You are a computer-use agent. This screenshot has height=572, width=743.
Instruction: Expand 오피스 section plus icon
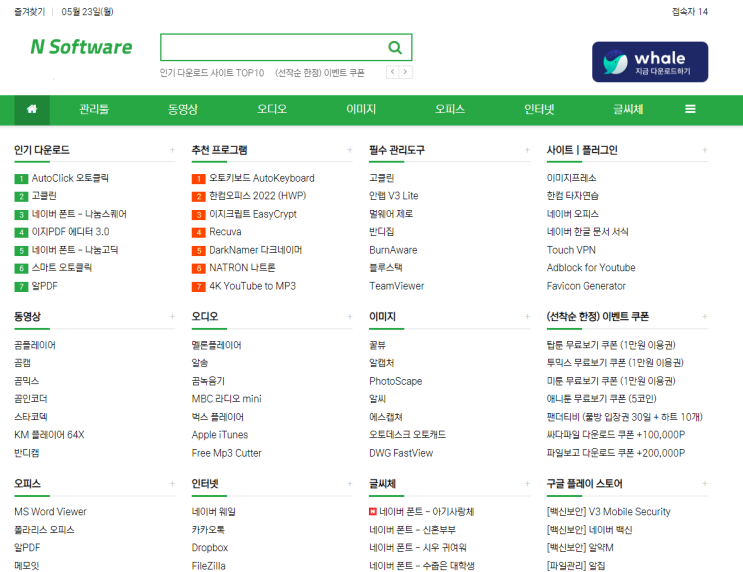[172, 484]
